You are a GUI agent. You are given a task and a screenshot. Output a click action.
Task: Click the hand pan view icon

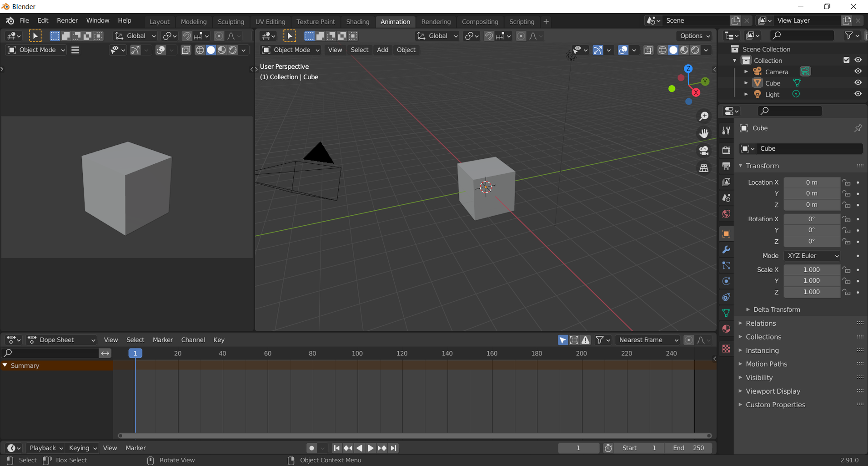pos(704,133)
